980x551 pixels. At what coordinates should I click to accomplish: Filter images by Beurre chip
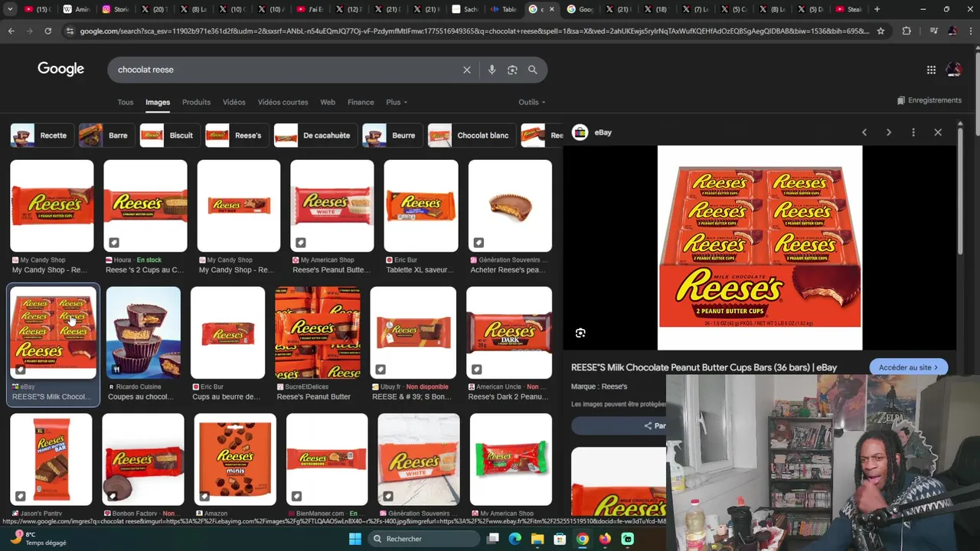[x=391, y=135]
